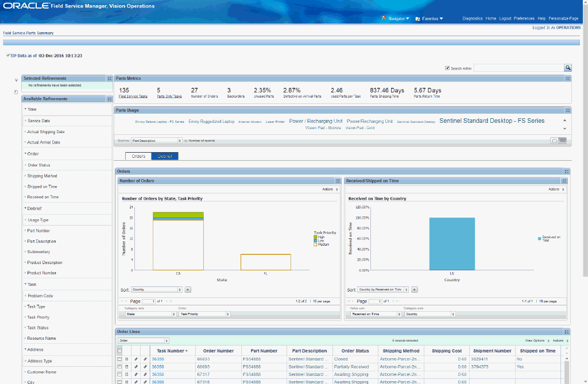The height and width of the screenshot is (384, 588).
Task: Select the checkbox for order 66633 row
Action: [119, 359]
